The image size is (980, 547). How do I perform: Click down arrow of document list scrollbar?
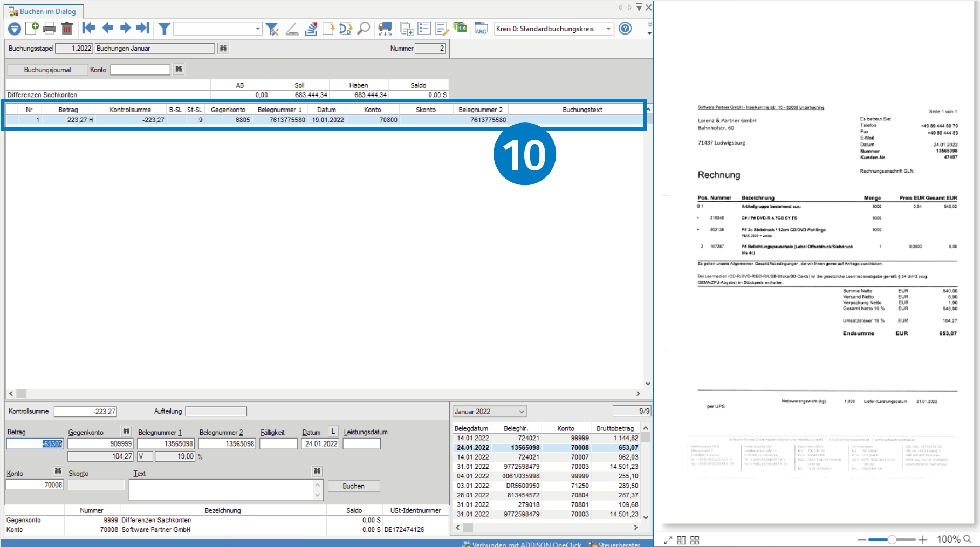pyautogui.click(x=646, y=517)
